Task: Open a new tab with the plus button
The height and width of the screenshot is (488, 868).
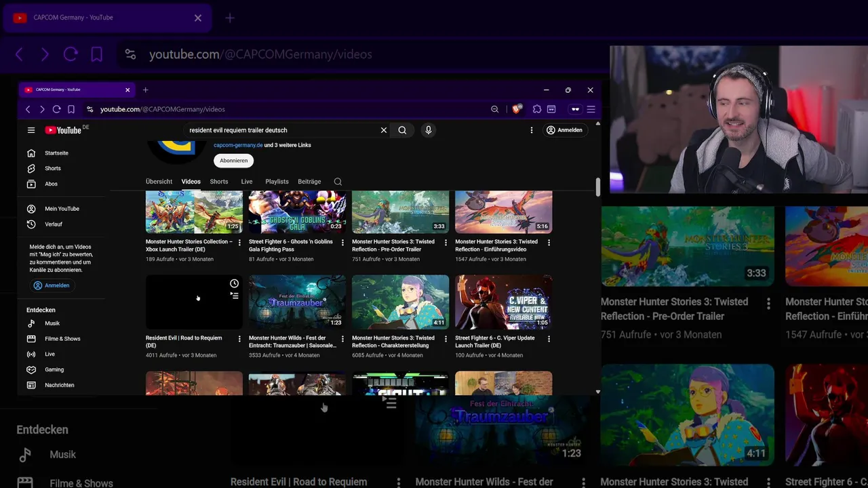Action: 145,89
